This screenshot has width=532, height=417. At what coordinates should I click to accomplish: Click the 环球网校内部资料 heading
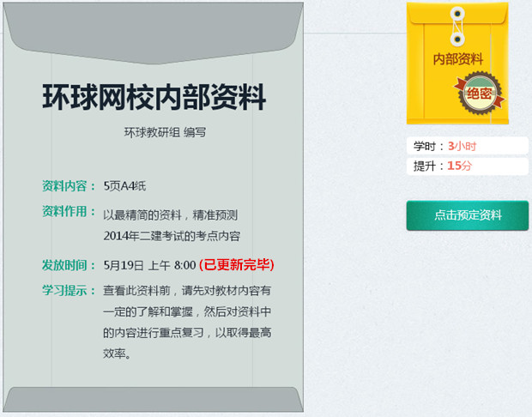(x=154, y=98)
